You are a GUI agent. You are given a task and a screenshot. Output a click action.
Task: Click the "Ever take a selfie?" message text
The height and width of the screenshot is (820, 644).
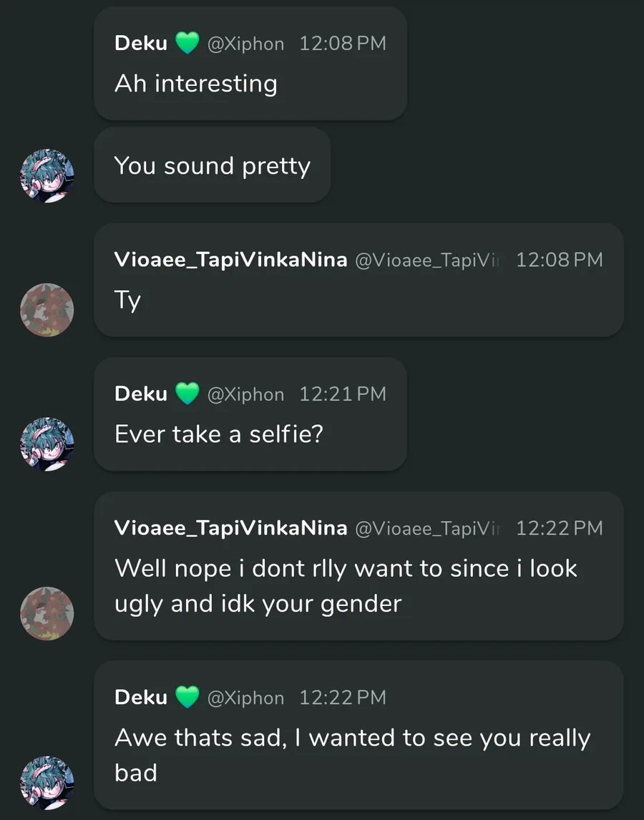pos(219,434)
